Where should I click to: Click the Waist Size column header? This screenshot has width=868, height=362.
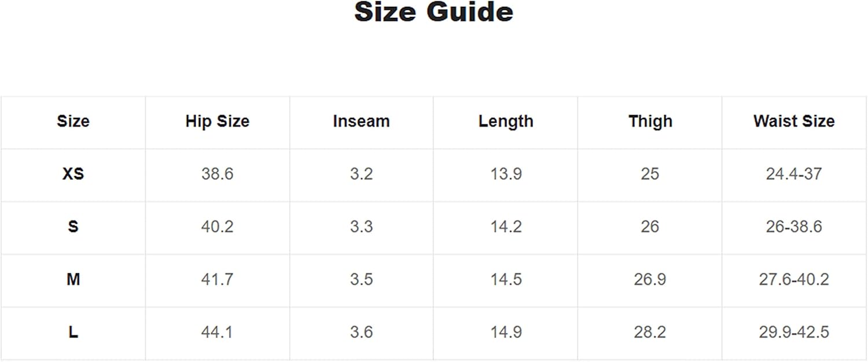794,121
